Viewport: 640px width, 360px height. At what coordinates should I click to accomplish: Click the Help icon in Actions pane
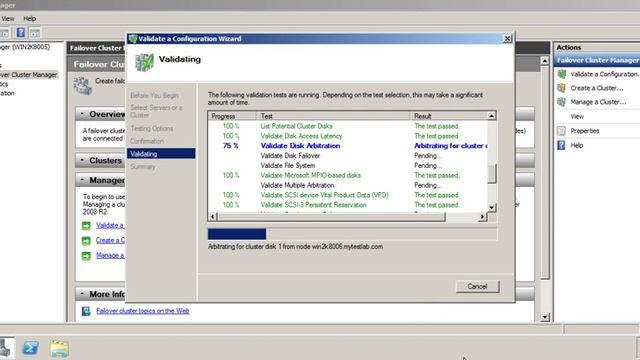pyautogui.click(x=562, y=145)
